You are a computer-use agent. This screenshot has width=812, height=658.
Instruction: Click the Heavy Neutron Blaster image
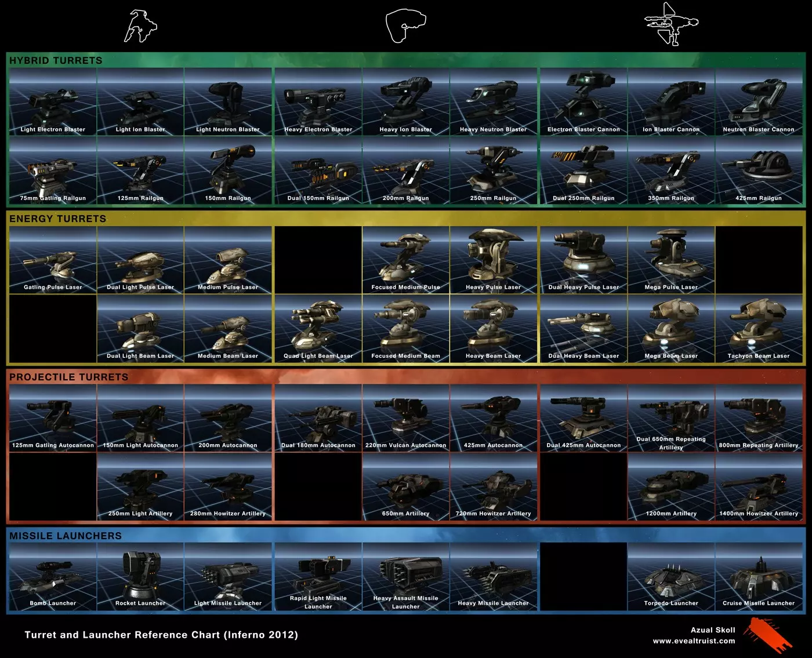click(494, 101)
